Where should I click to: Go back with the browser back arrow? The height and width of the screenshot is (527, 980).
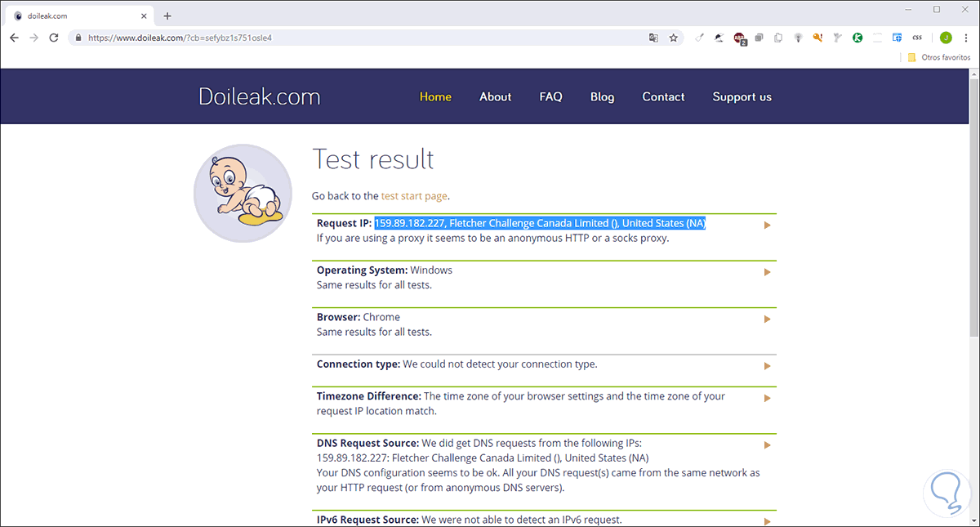click(14, 38)
